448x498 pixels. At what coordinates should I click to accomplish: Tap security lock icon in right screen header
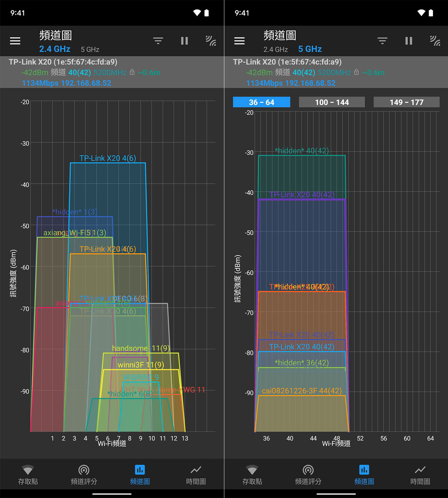[x=357, y=72]
